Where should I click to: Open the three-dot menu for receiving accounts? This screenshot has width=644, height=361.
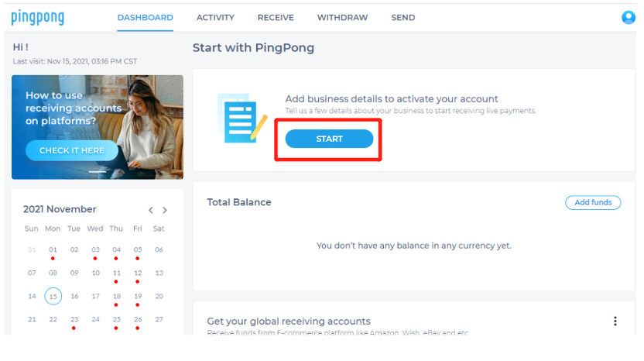pyautogui.click(x=615, y=321)
